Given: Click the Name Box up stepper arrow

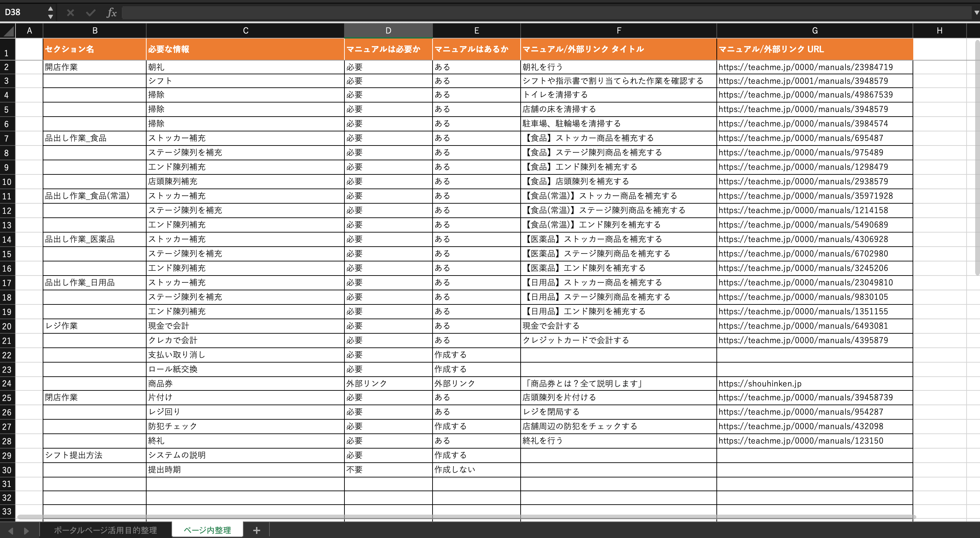Looking at the screenshot, I should click(x=50, y=8).
